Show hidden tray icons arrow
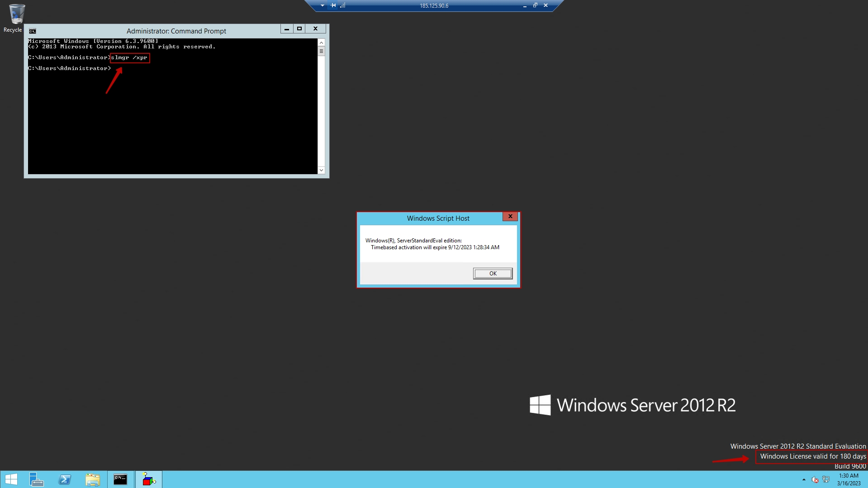 coord(804,479)
